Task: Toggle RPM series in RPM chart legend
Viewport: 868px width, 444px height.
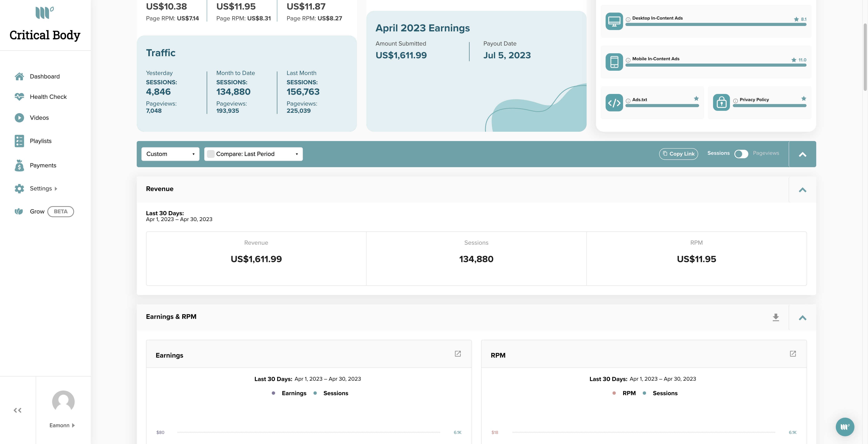Action: [x=624, y=393]
